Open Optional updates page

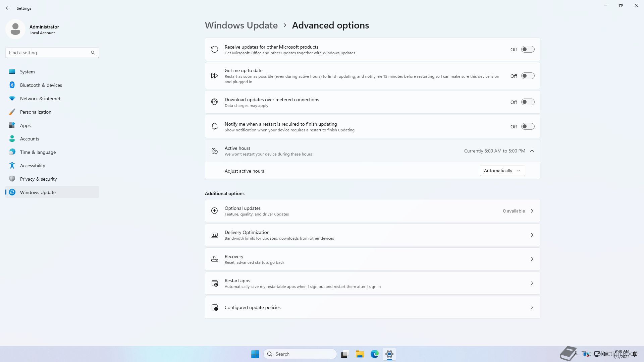372,211
